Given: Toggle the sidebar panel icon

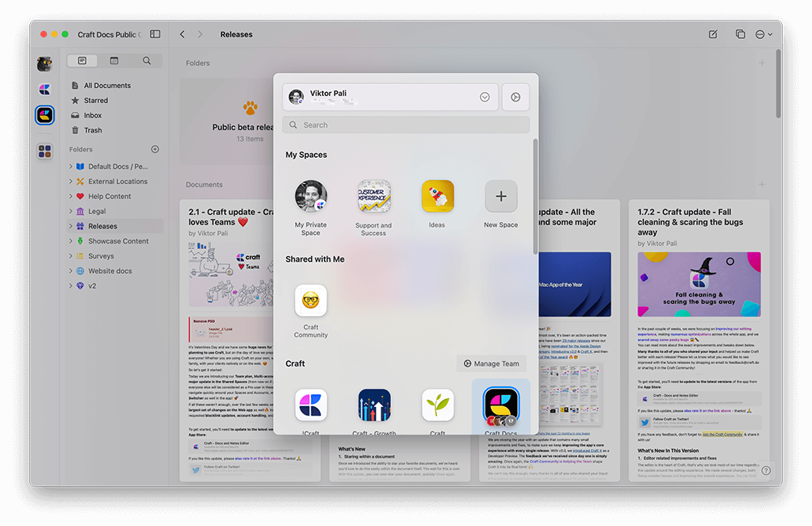Looking at the screenshot, I should 155,34.
